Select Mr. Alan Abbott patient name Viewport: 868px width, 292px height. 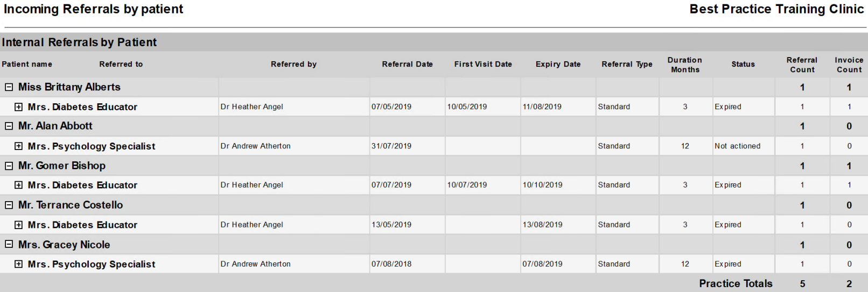click(55, 126)
